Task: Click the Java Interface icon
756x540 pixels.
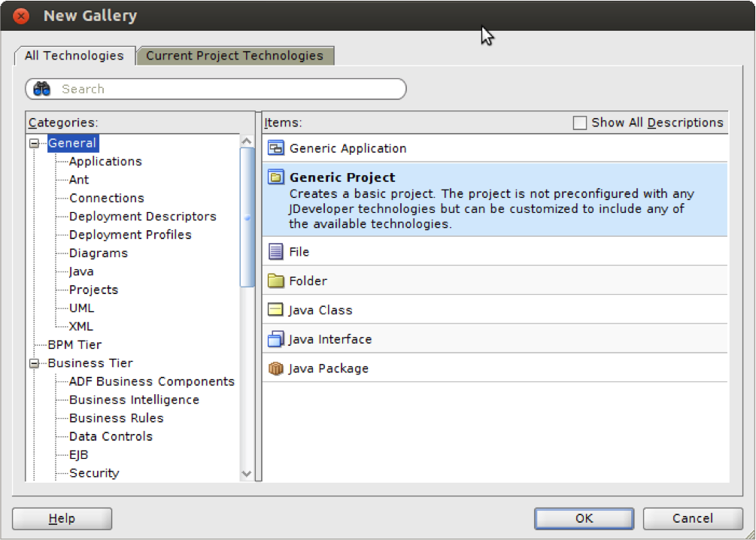Action: (x=276, y=339)
